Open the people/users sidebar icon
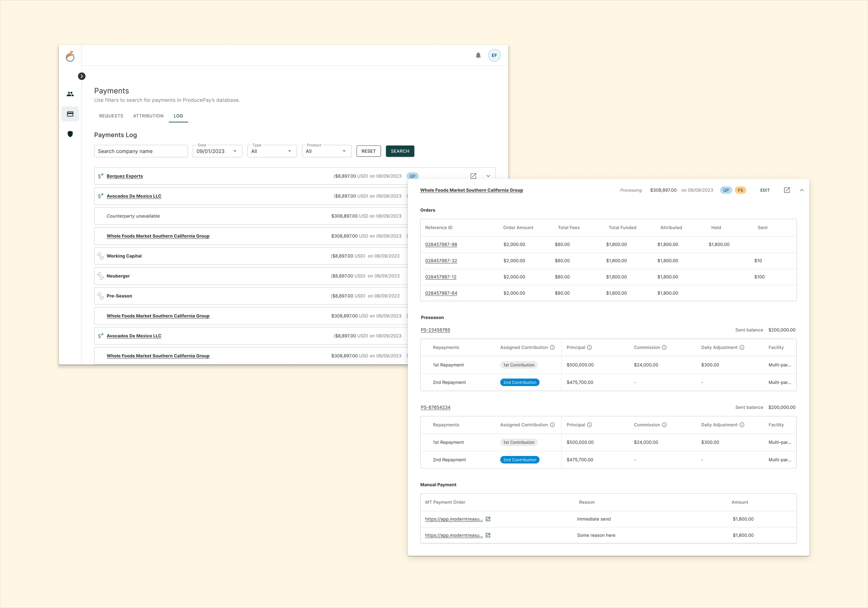This screenshot has width=868, height=608. [70, 94]
